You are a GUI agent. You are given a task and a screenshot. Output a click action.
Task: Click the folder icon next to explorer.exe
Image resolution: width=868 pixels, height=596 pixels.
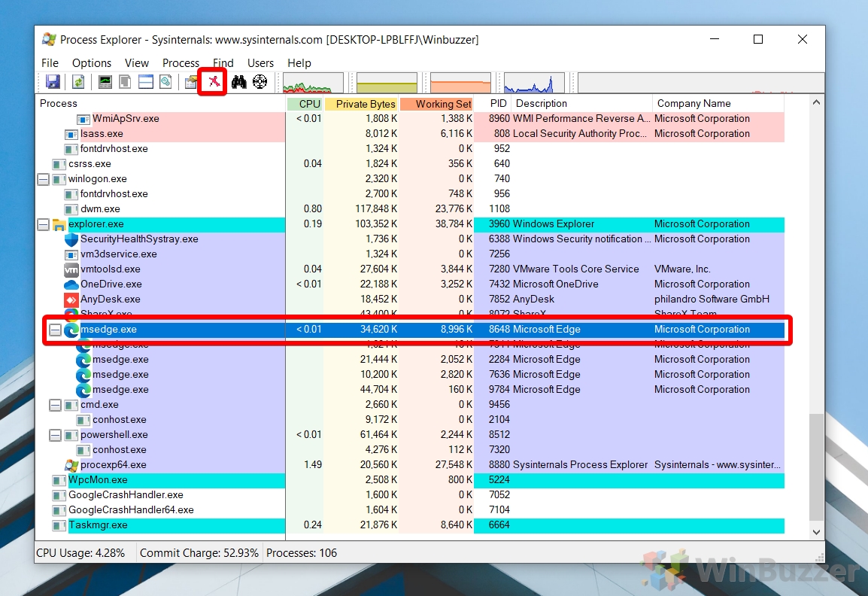59,224
